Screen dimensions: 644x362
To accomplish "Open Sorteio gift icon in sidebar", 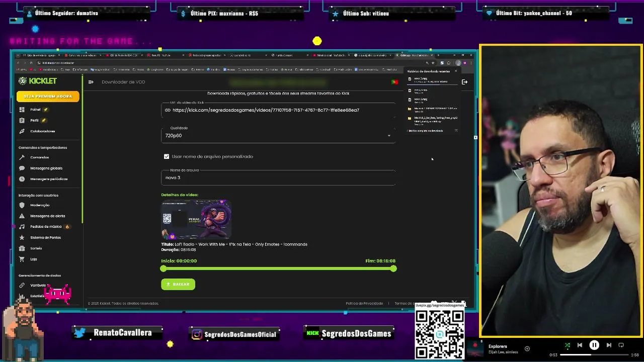I will tap(22, 248).
